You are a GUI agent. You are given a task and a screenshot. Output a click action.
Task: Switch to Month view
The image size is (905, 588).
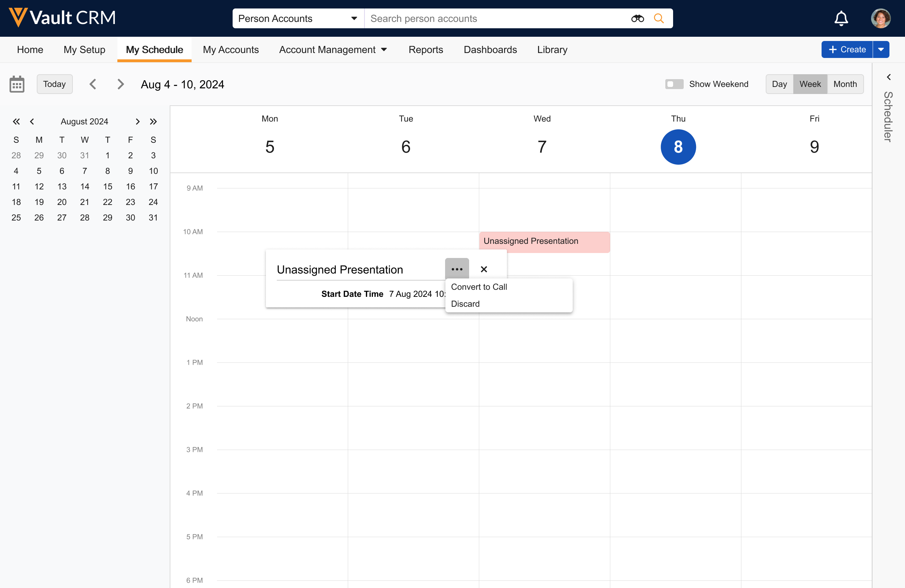click(845, 84)
